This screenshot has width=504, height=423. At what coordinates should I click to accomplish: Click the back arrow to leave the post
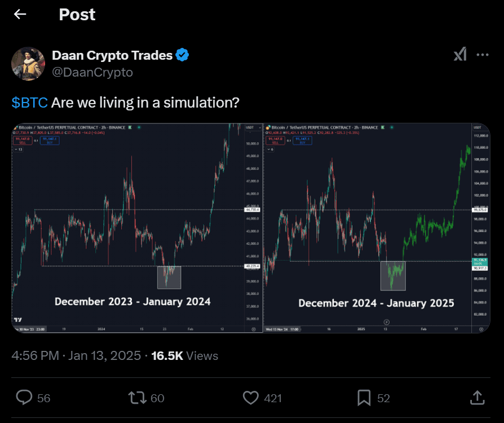(20, 14)
